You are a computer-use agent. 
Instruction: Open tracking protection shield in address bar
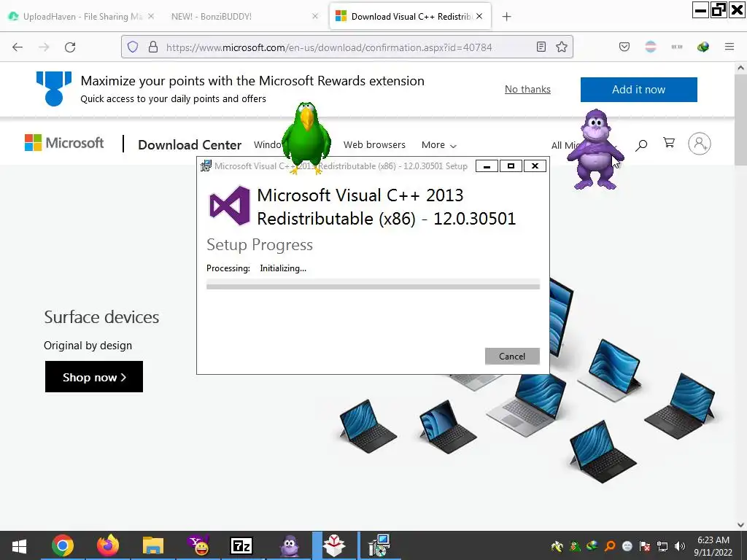point(133,47)
